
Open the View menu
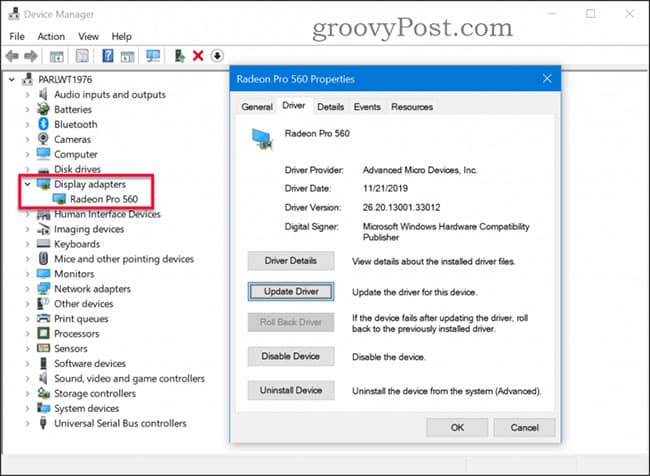tap(88, 36)
